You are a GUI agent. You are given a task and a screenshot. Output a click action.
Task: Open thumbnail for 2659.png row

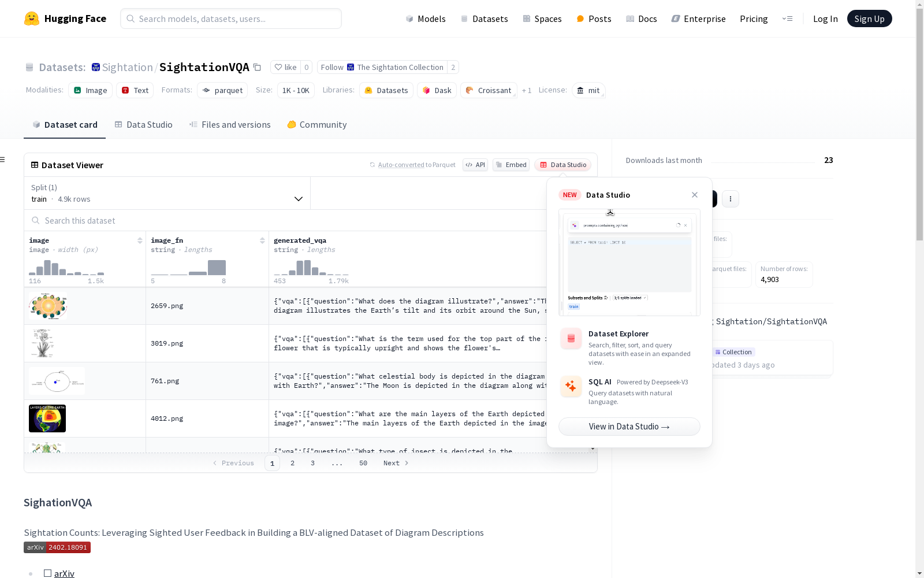(48, 306)
